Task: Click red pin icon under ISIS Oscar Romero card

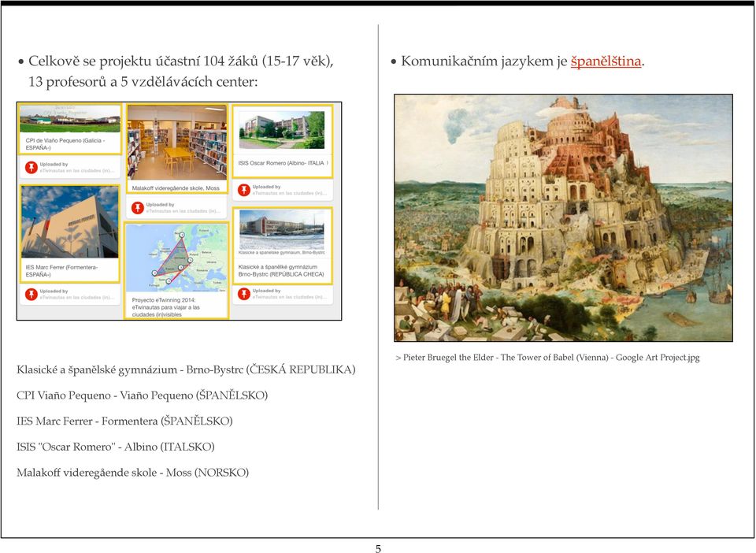Action: 244,190
